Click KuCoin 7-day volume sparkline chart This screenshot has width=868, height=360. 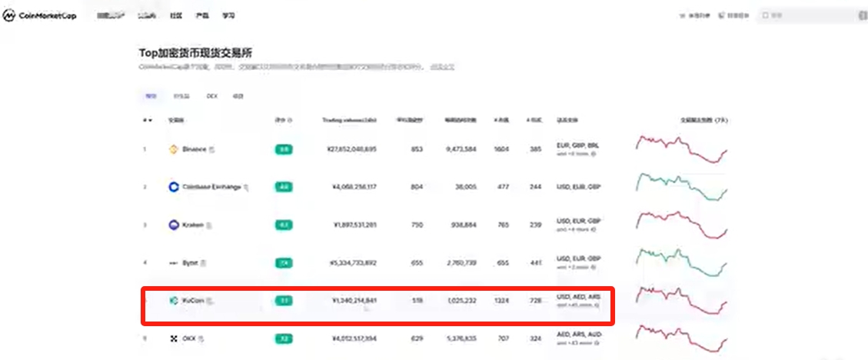pos(681,300)
